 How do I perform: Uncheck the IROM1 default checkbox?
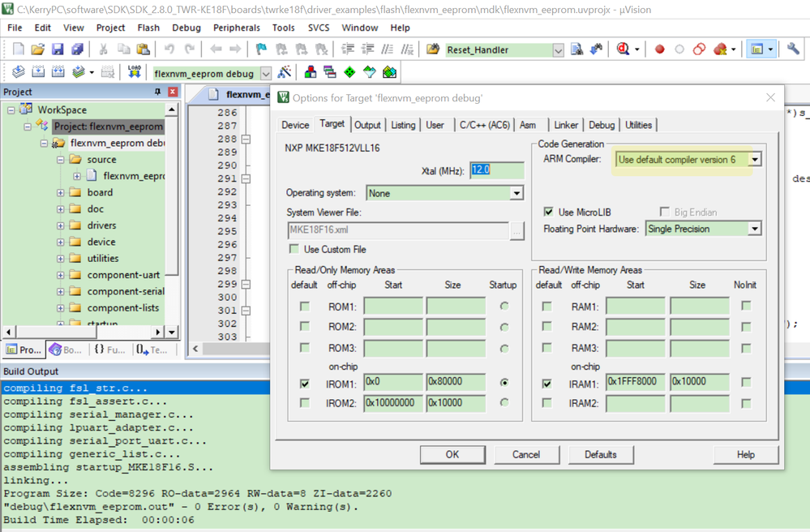[304, 383]
